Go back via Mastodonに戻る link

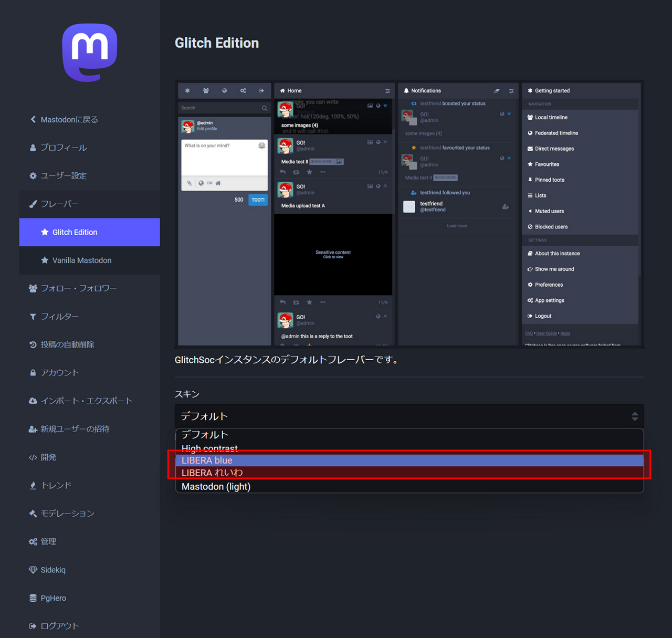pyautogui.click(x=69, y=120)
